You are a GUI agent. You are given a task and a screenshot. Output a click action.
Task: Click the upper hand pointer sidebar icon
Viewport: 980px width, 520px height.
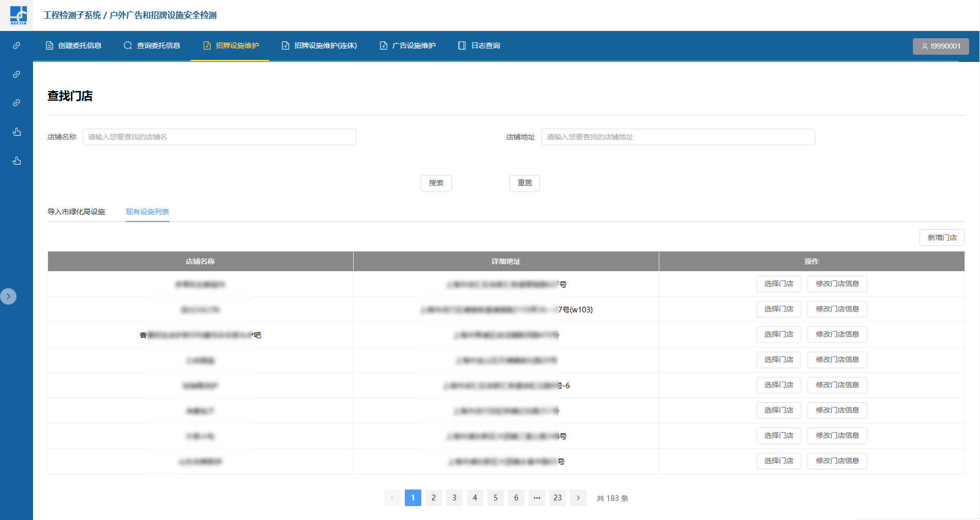click(x=17, y=132)
